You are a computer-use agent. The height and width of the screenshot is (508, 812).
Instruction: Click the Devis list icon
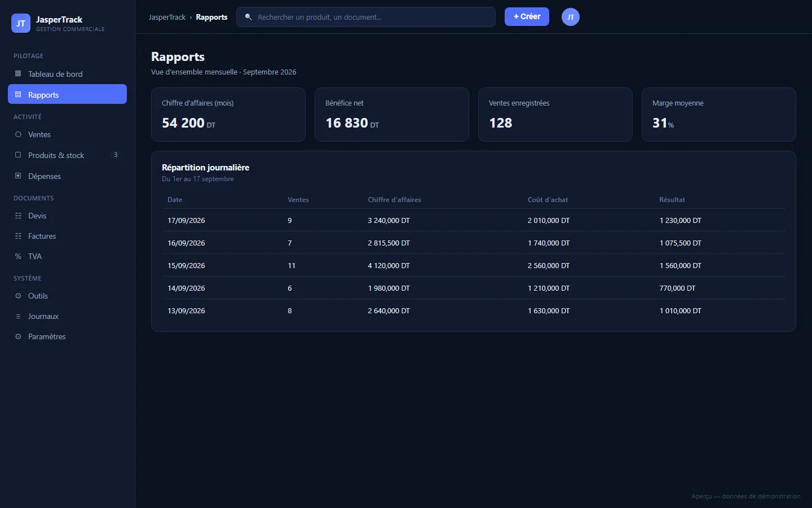coord(18,216)
